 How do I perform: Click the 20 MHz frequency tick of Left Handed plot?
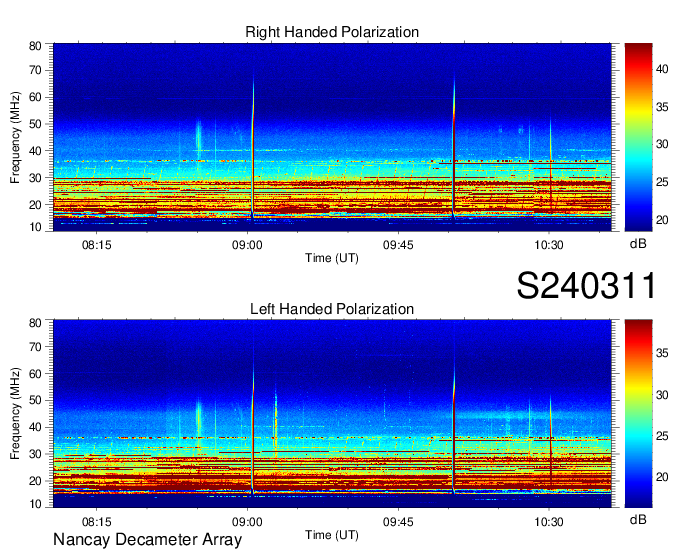tap(35, 481)
